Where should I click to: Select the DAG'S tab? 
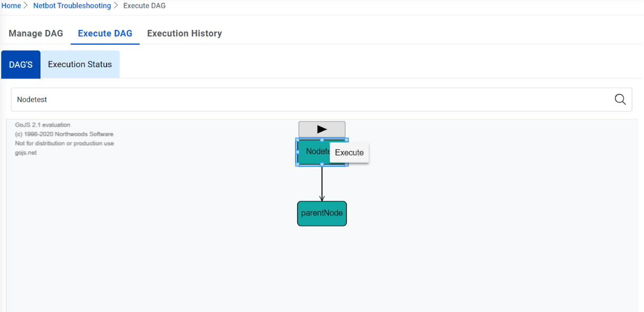coord(20,64)
